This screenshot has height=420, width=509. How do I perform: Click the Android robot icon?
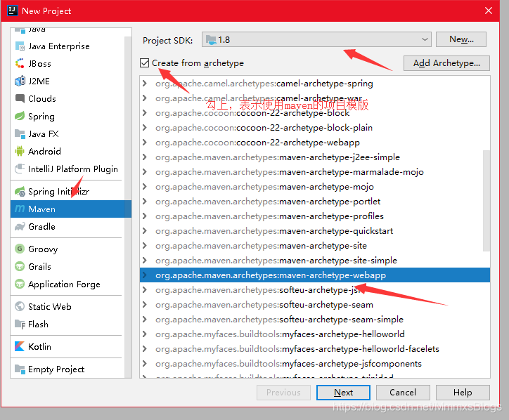[20, 151]
